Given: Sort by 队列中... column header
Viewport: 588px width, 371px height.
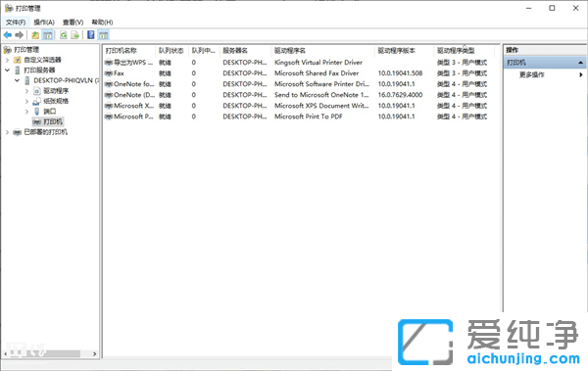Looking at the screenshot, I should point(204,51).
